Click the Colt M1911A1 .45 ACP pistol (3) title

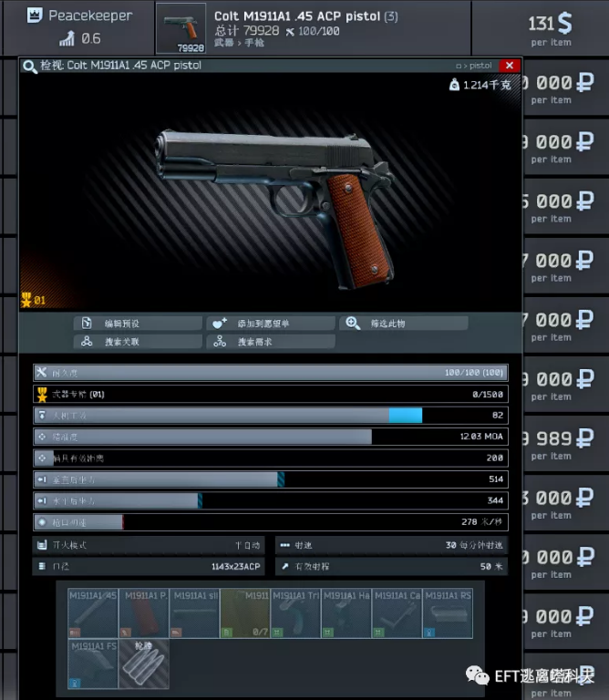pos(305,16)
